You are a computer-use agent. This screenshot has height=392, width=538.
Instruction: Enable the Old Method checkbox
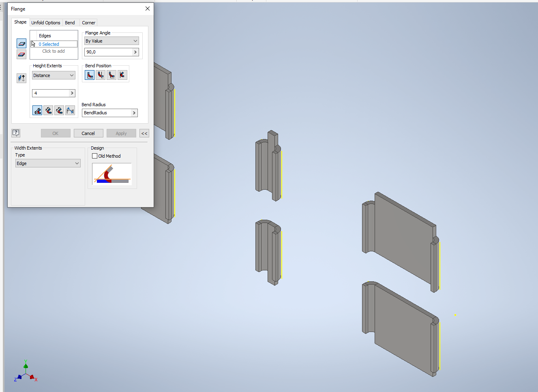point(94,156)
